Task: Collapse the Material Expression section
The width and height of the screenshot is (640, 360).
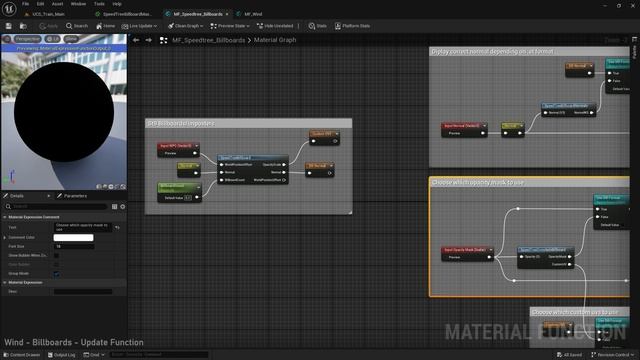Action: (x=5, y=282)
